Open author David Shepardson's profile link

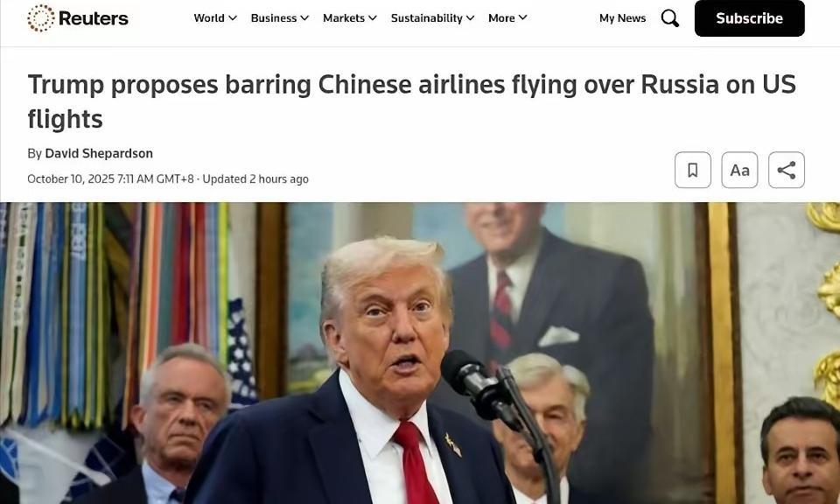(99, 153)
